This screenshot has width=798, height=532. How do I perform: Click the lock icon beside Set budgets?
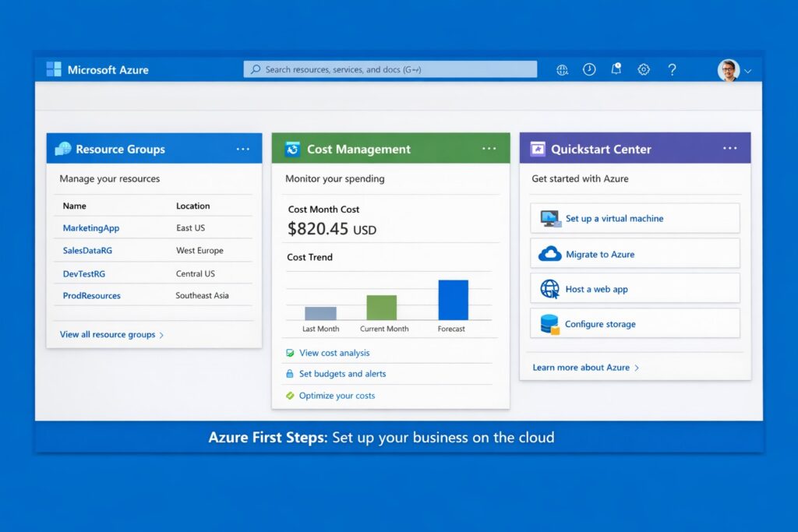pyautogui.click(x=289, y=374)
